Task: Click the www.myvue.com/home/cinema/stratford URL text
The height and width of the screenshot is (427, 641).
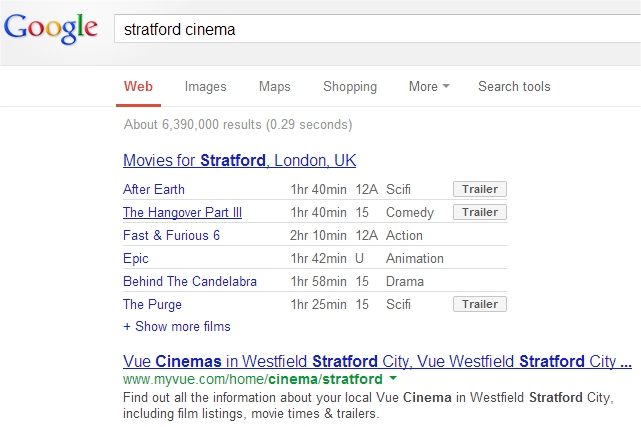Action: point(253,380)
